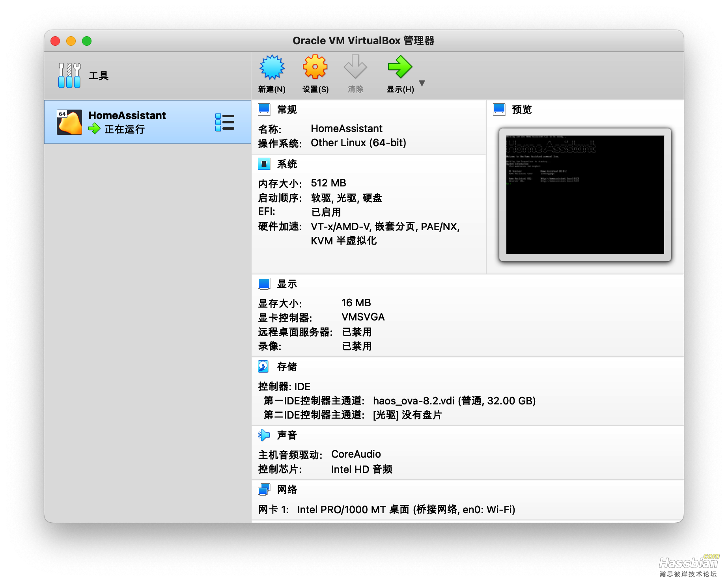Click the CoreAudio audio driver value
The image size is (728, 581).
coord(356,454)
